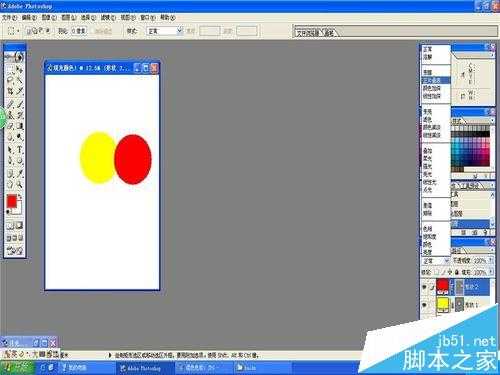
Task: Switch to full screen mode icon
Action: click(x=20, y=238)
